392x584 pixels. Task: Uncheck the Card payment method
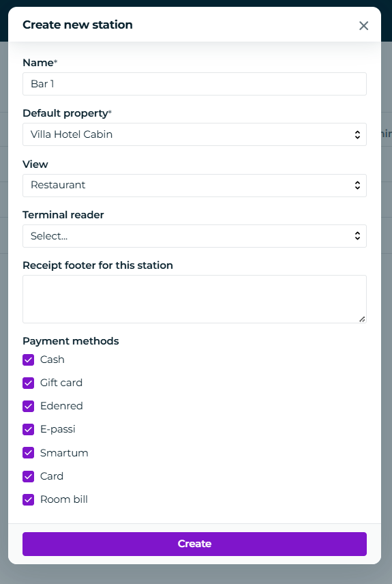(29, 476)
